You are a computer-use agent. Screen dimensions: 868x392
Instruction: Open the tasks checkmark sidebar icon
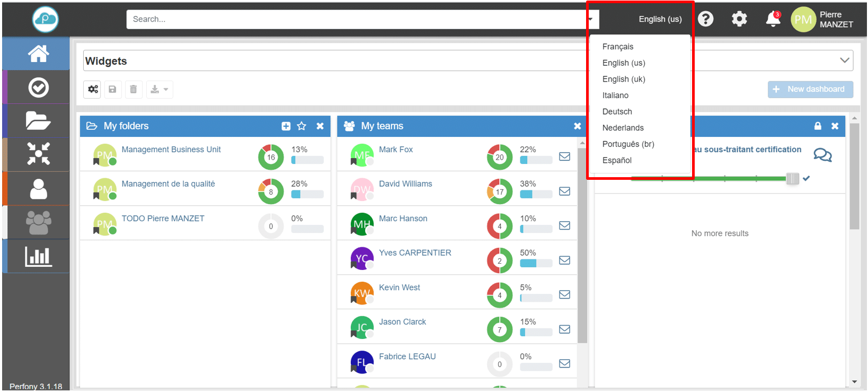[38, 88]
